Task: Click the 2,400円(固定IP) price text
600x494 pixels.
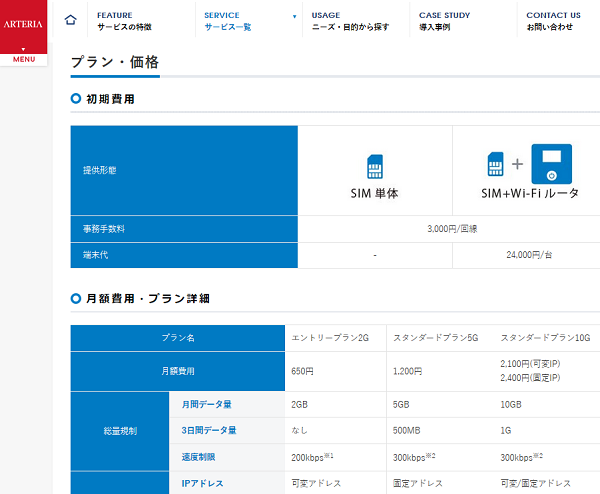Action: pos(530,378)
